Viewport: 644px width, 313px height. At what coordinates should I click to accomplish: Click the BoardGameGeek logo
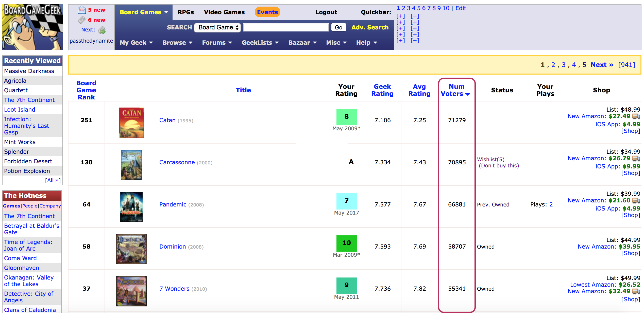32,27
